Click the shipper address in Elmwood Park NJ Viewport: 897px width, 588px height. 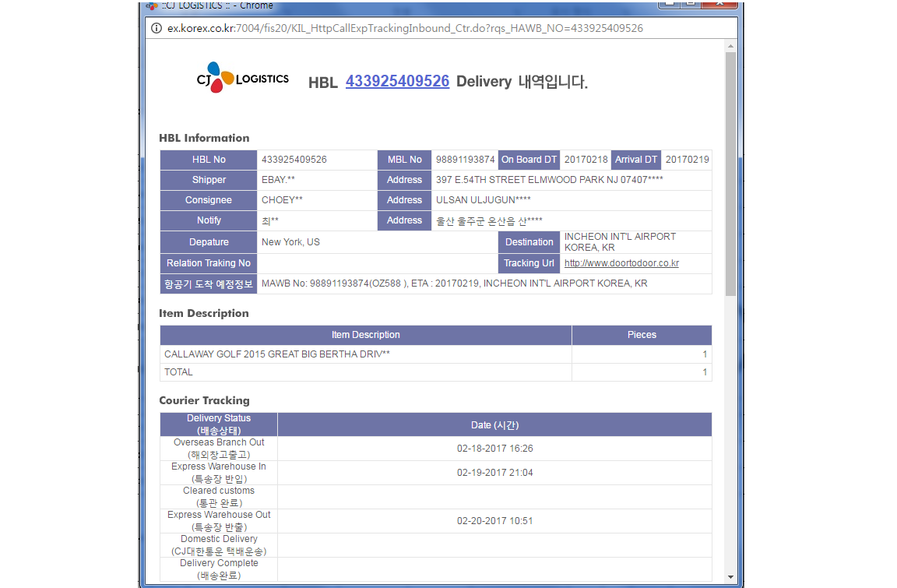click(x=549, y=180)
